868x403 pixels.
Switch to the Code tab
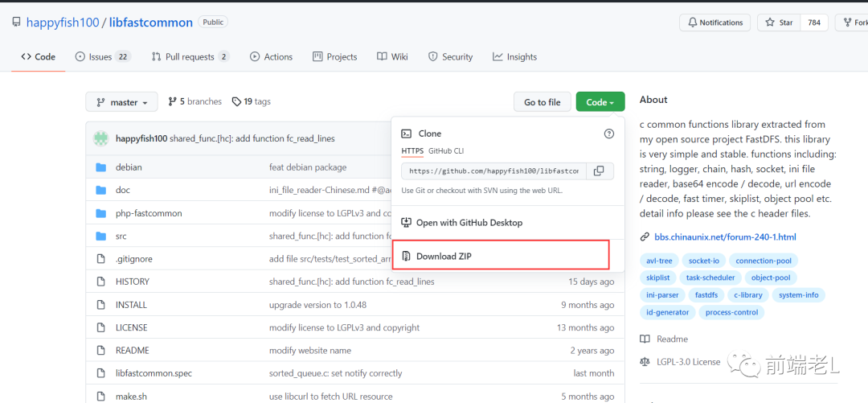(x=39, y=56)
